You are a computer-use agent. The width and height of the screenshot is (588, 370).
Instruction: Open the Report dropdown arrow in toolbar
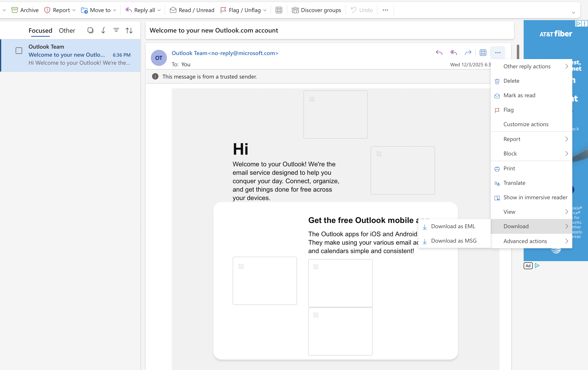(x=74, y=10)
